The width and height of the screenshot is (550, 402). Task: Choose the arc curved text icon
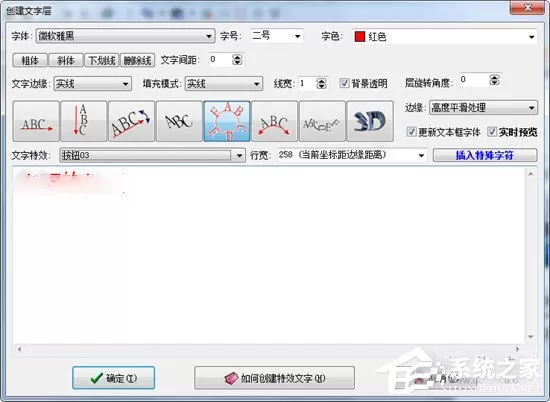[x=275, y=121]
